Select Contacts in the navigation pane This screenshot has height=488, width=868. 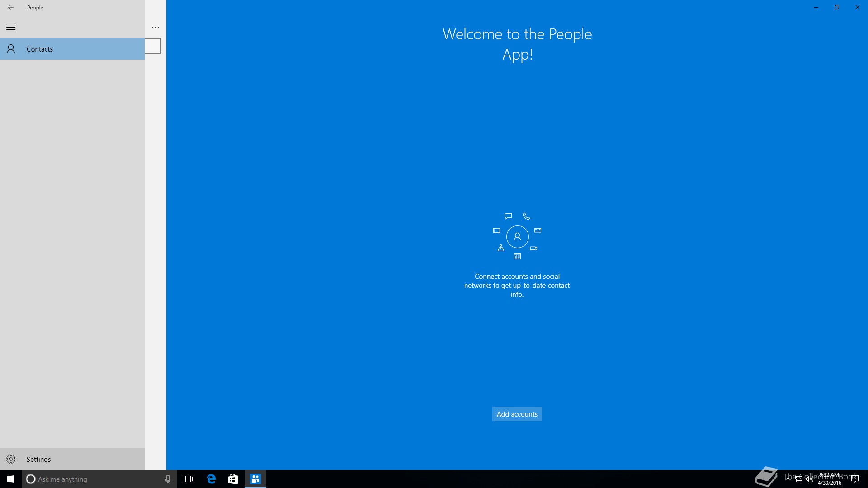pyautogui.click(x=72, y=49)
